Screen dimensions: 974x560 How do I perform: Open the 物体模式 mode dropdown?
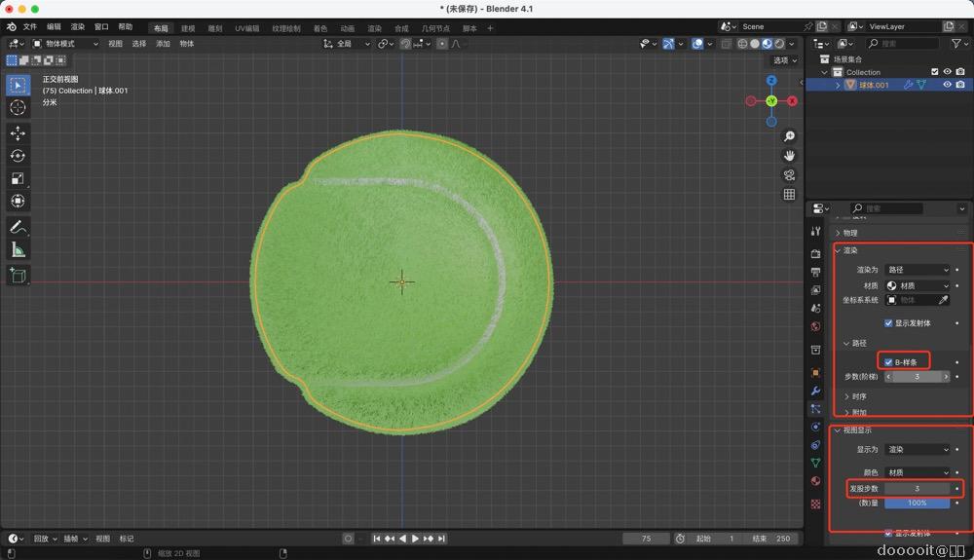[x=66, y=44]
